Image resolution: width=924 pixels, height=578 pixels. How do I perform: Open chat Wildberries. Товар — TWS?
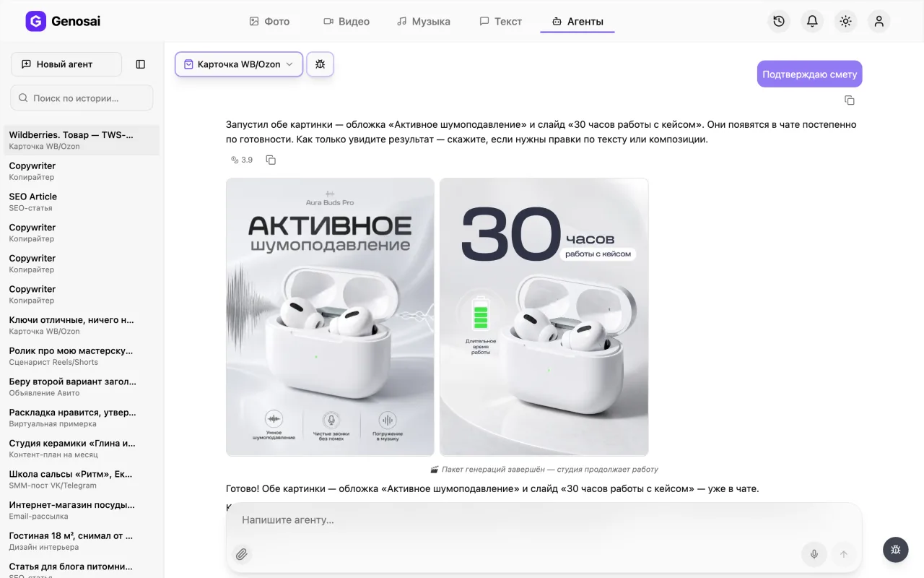tap(82, 140)
